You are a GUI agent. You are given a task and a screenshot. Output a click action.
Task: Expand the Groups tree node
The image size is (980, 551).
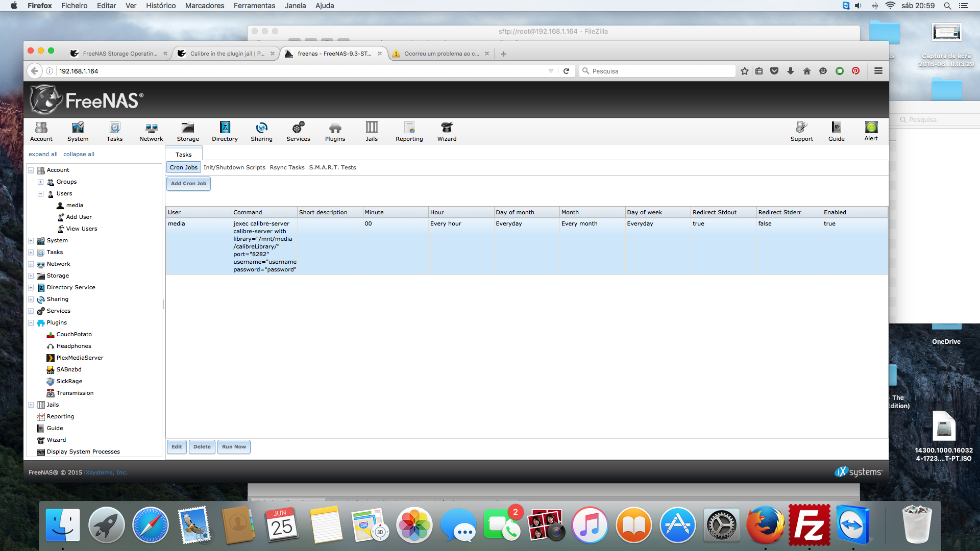point(40,182)
